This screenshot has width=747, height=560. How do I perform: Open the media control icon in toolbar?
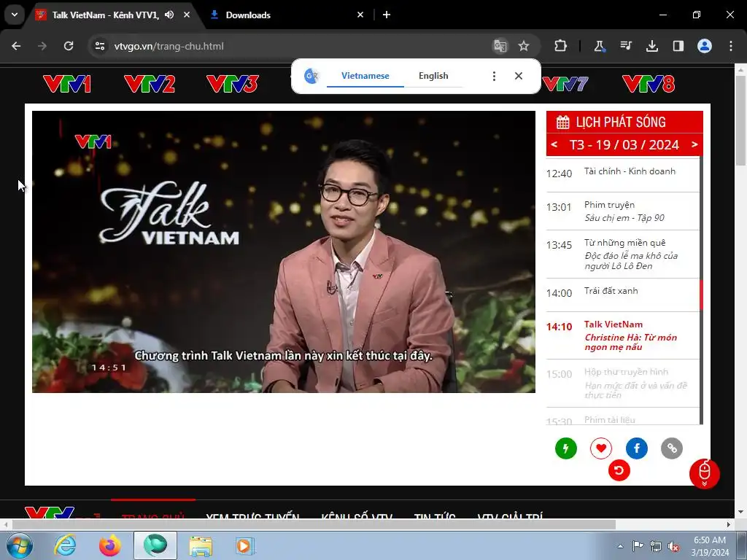625,46
